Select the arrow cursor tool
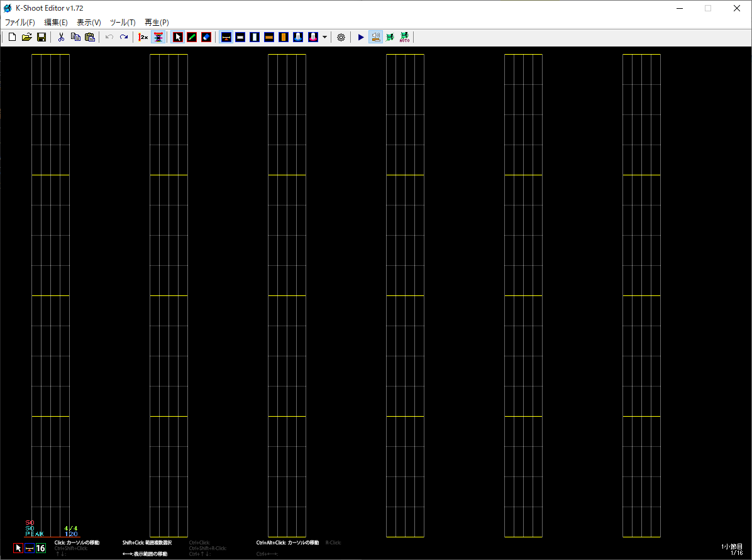Image resolution: width=752 pixels, height=560 pixels. (x=177, y=37)
